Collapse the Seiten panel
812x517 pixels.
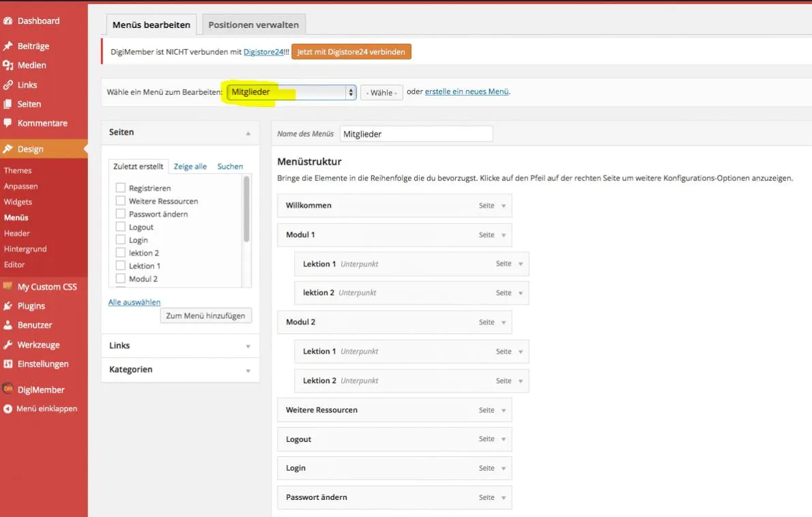248,133
